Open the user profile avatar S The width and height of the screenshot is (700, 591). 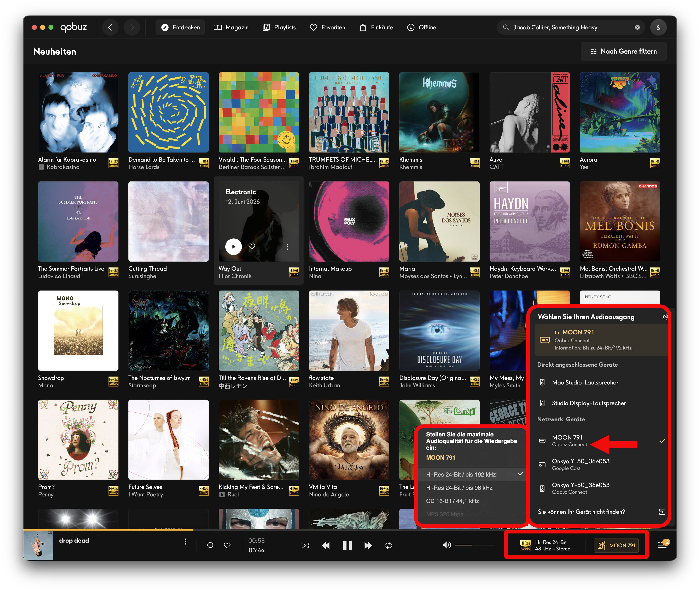pos(658,28)
